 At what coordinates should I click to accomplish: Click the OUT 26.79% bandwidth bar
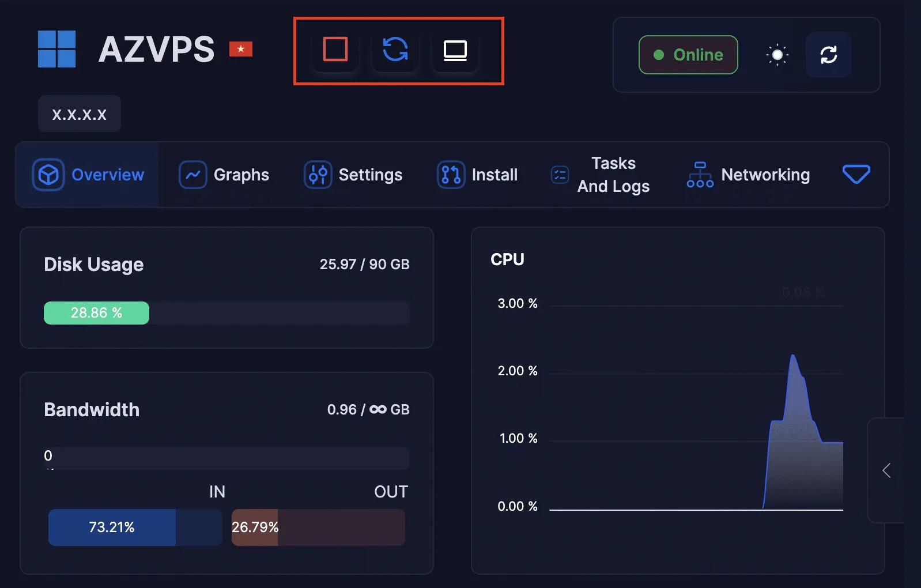(x=318, y=527)
